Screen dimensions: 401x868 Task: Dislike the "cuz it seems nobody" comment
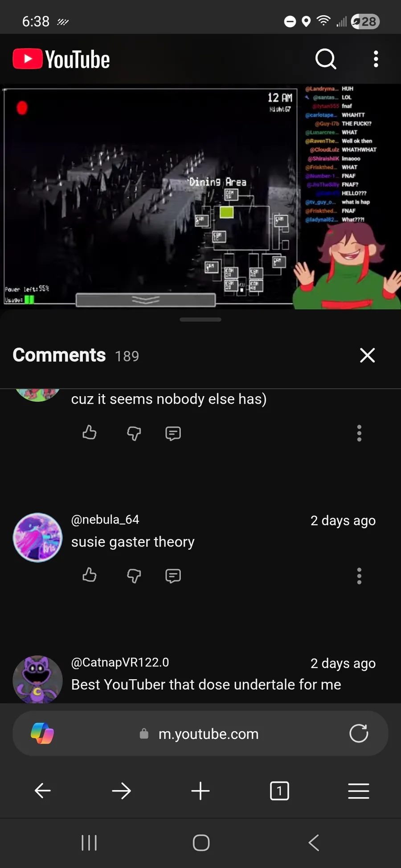coord(134,434)
